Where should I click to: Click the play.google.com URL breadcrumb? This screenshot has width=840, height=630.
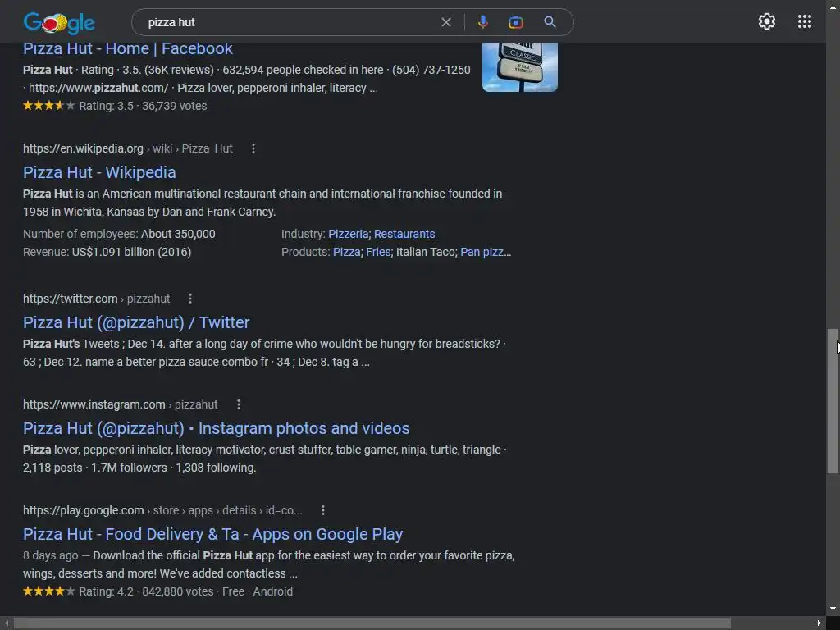pyautogui.click(x=162, y=510)
